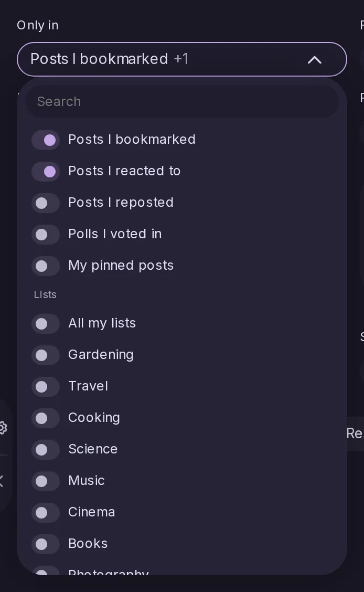This screenshot has width=364, height=592.
Task: Enable My pinned posts filter
Action: click(46, 266)
